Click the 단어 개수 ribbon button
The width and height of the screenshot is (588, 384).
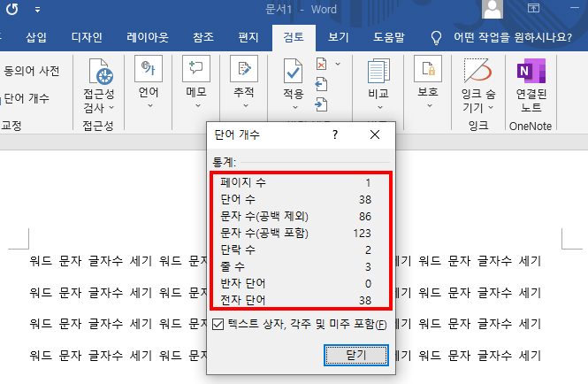coord(27,98)
